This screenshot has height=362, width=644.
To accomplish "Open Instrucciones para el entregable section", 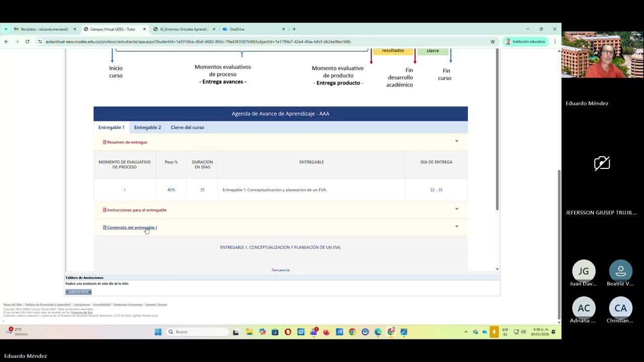I will point(136,210).
